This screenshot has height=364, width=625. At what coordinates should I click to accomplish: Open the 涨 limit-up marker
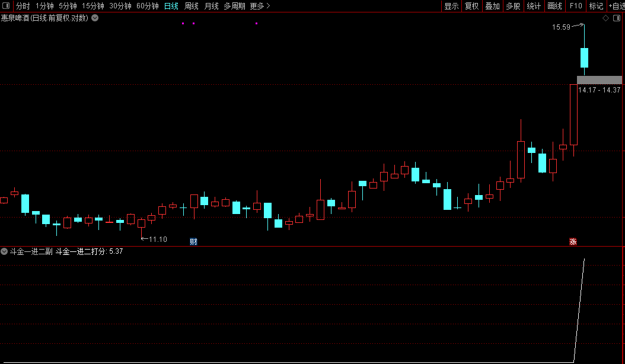[x=573, y=241]
